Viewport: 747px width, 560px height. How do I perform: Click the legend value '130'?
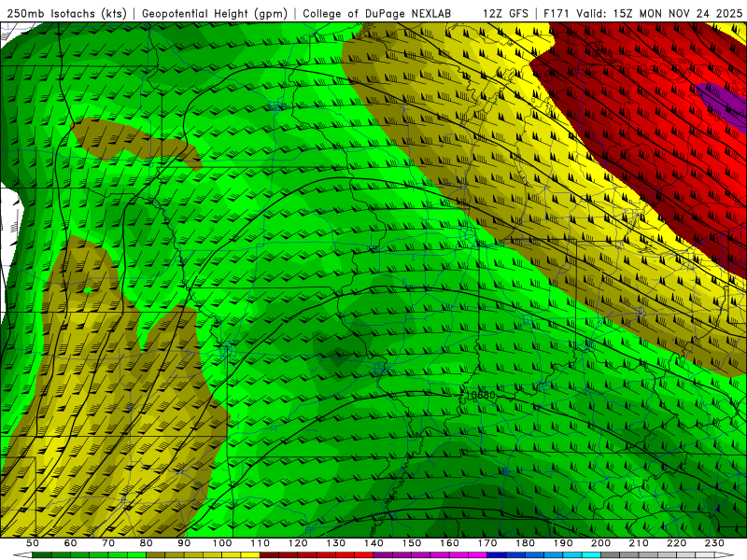pyautogui.click(x=336, y=543)
